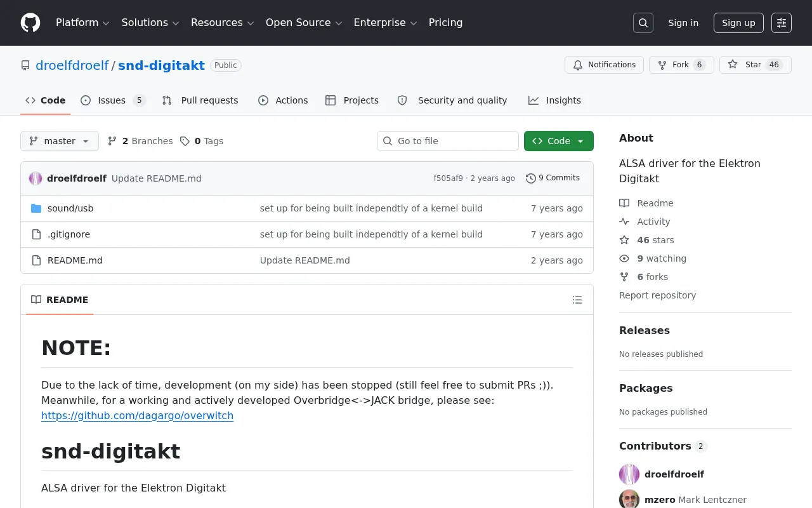Open droelfdroelf contributor name link

674,474
